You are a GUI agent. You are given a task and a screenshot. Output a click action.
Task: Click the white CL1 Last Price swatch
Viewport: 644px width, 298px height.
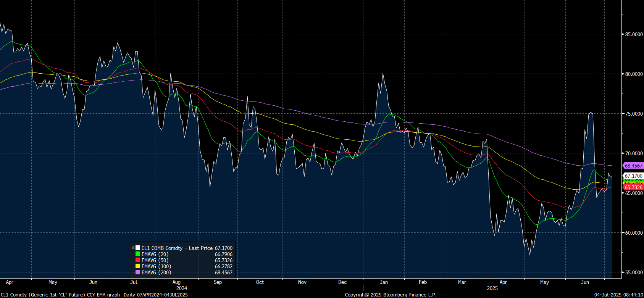pyautogui.click(x=138, y=248)
